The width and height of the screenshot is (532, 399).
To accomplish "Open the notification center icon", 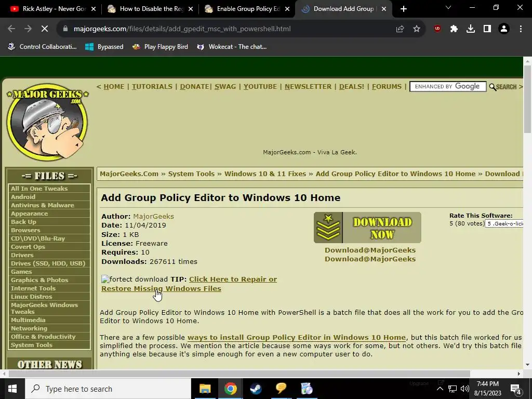I will pos(516,389).
